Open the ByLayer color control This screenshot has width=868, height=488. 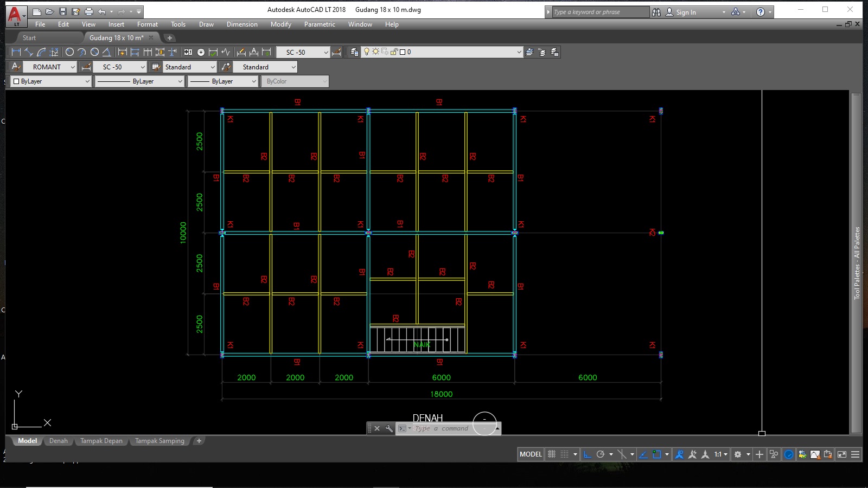point(51,81)
